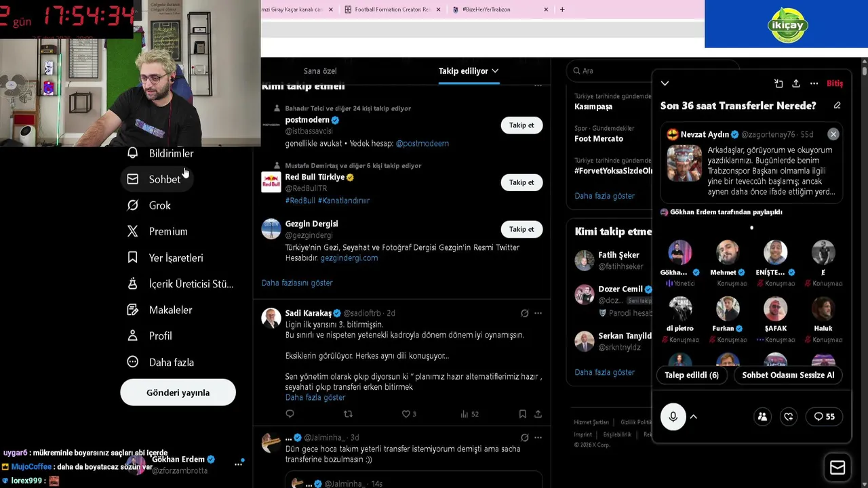Share the Sadi Karakaş post

coord(538,413)
